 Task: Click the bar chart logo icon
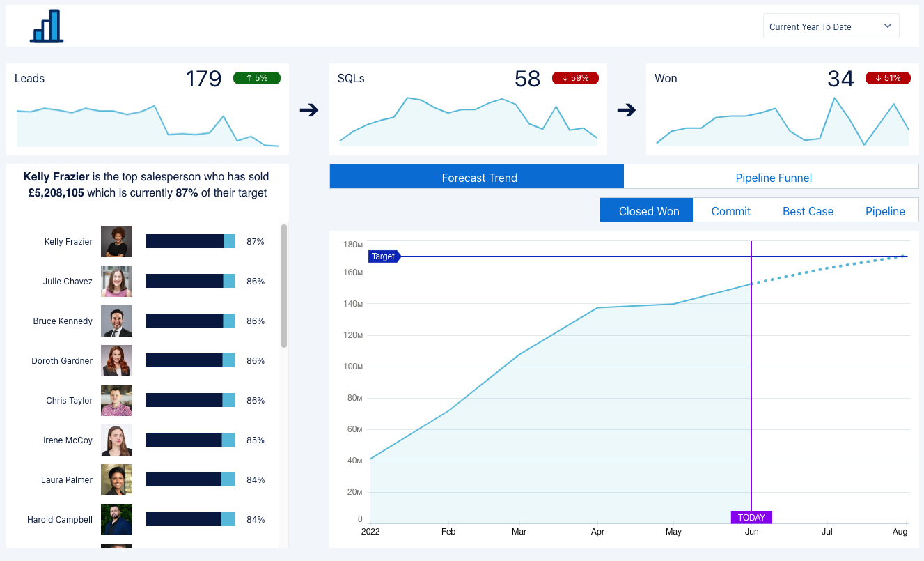(47, 26)
